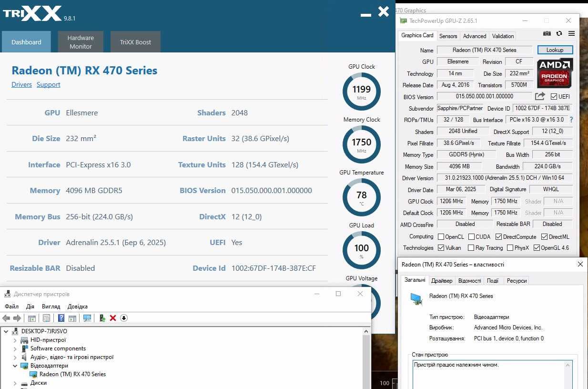
Task: Click the Device Manager vertical scrollbar
Action: (366, 358)
